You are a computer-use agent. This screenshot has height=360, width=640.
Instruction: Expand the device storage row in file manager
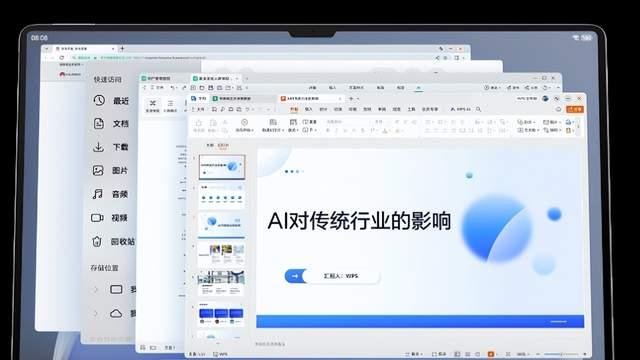96,289
